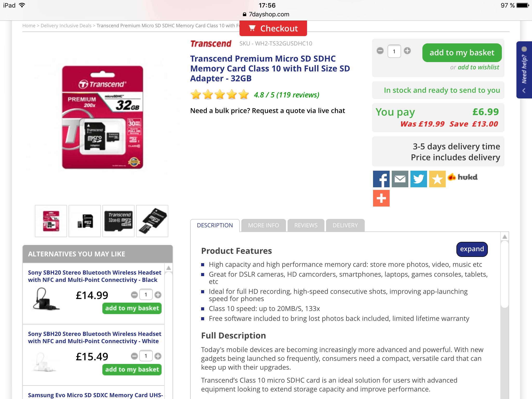The width and height of the screenshot is (532, 399).
Task: Click the main quantity input field
Action: click(x=394, y=51)
